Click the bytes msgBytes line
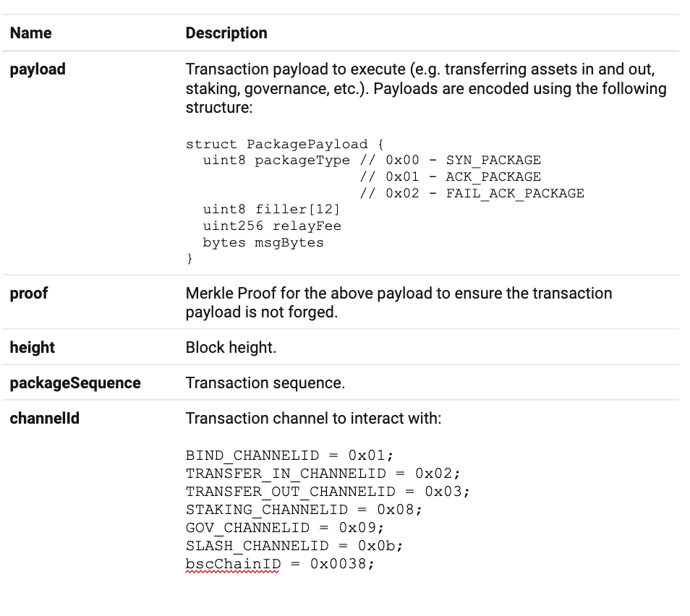 pos(263,243)
